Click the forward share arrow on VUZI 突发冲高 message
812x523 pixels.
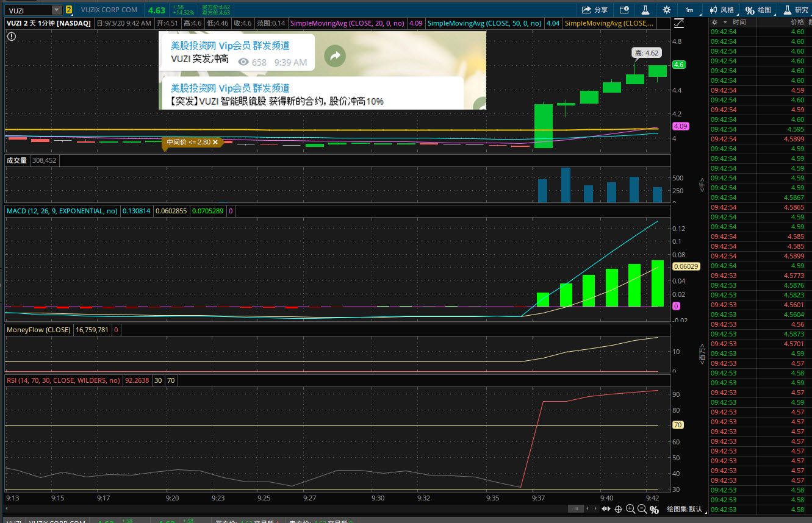click(335, 56)
